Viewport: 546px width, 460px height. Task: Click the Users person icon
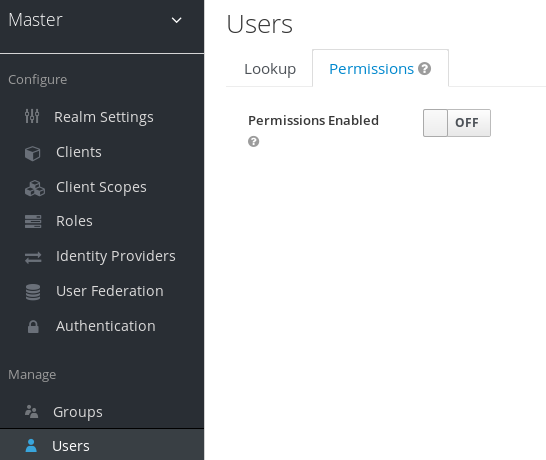(31, 445)
